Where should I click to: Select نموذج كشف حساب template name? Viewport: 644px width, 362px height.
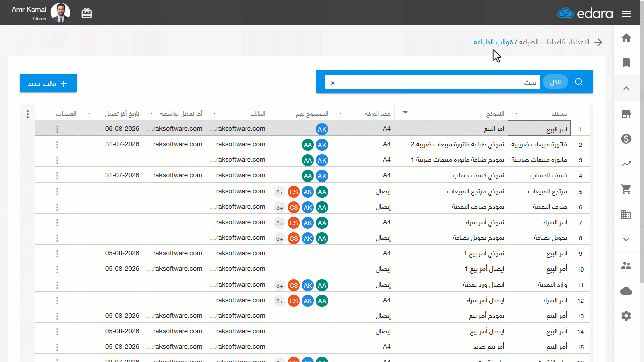point(478,176)
